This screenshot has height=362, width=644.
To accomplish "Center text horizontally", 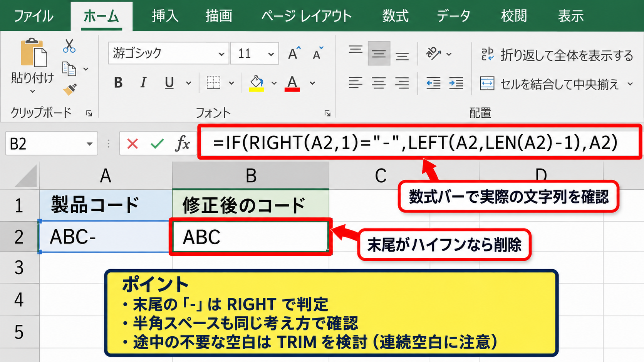I will click(379, 83).
